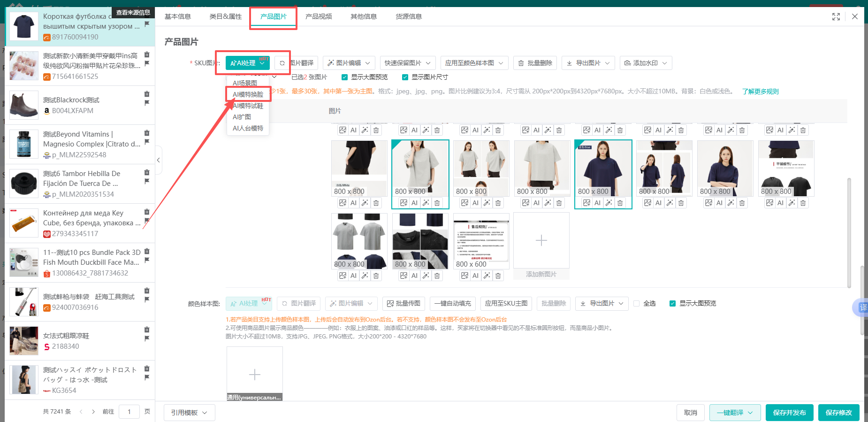Click image edit icon under 800 x 600 image

464,276
